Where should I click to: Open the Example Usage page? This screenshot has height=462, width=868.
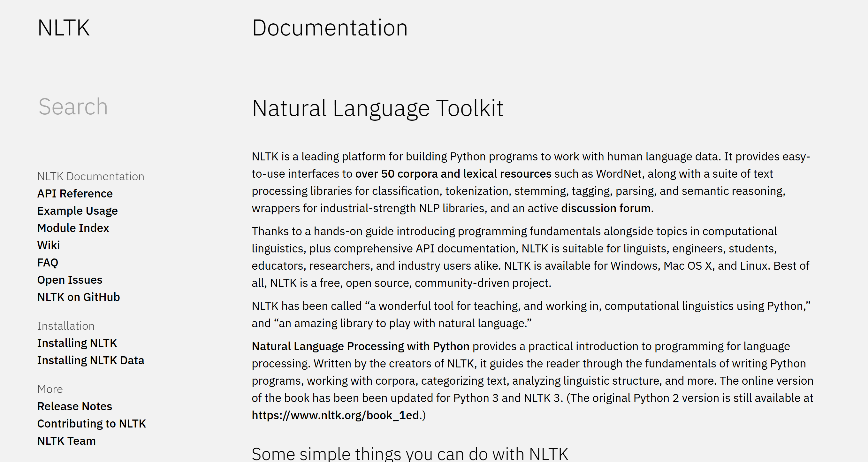pyautogui.click(x=77, y=211)
